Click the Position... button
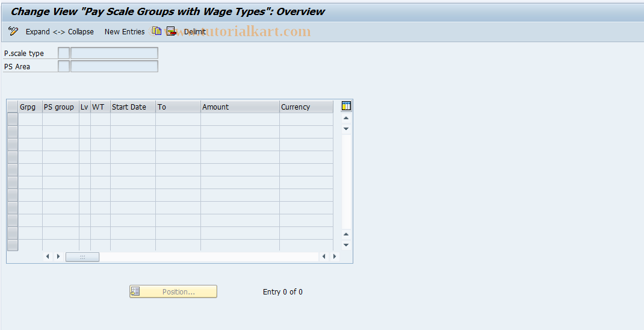This screenshot has width=644, height=330. (x=173, y=291)
